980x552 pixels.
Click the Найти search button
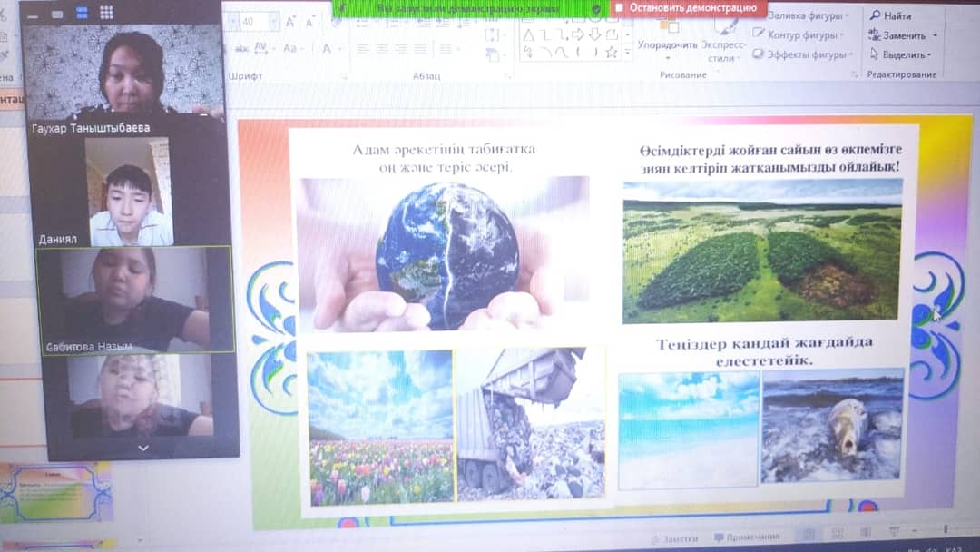click(890, 15)
